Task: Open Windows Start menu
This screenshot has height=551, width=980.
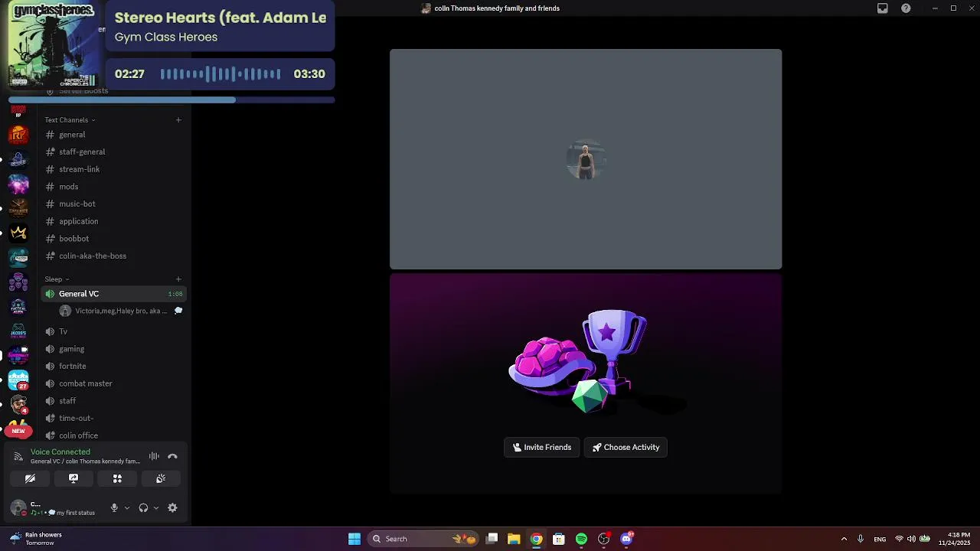Action: coord(354,539)
